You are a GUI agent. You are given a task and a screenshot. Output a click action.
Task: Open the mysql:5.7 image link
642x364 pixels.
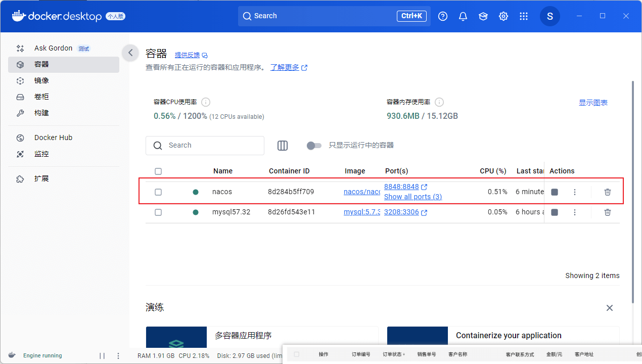(x=362, y=212)
